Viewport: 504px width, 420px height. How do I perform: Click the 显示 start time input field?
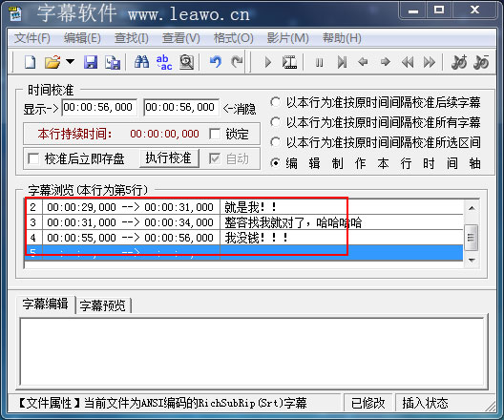[99, 107]
